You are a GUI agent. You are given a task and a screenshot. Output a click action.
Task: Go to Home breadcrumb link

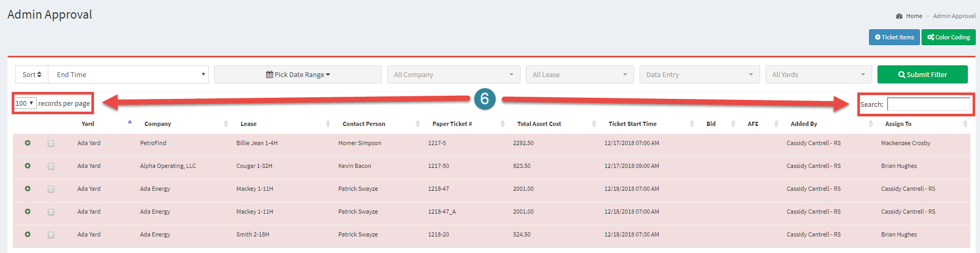click(914, 16)
